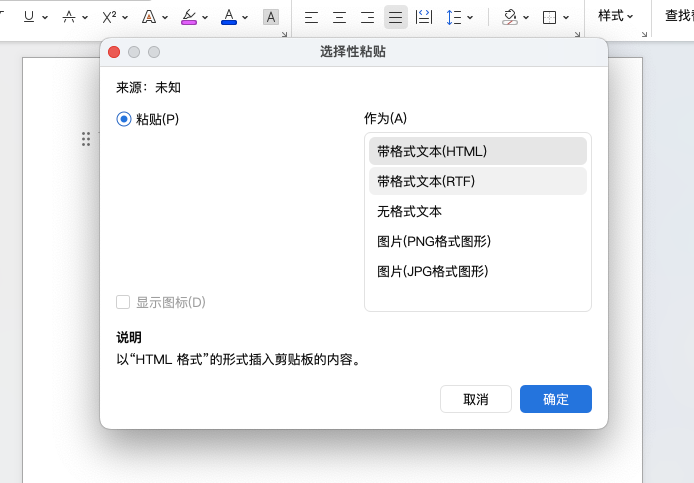Justify text alignment
This screenshot has width=694, height=483.
pos(396,17)
